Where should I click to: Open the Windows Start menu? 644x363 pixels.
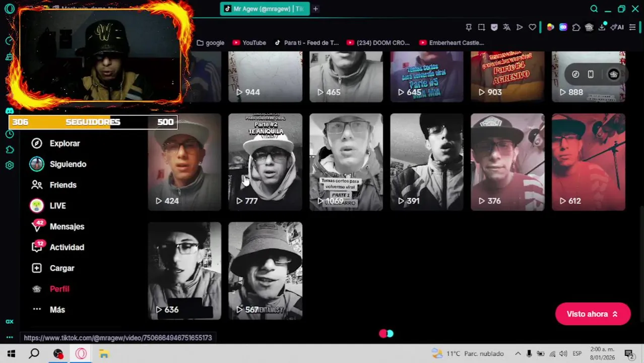tap(11, 354)
